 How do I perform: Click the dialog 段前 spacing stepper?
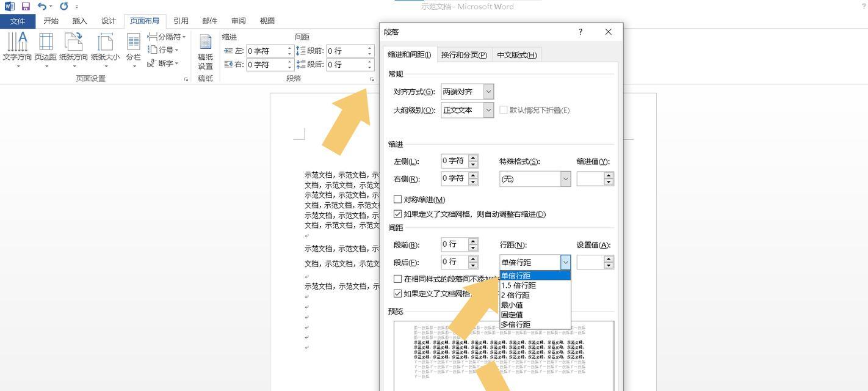coord(473,244)
